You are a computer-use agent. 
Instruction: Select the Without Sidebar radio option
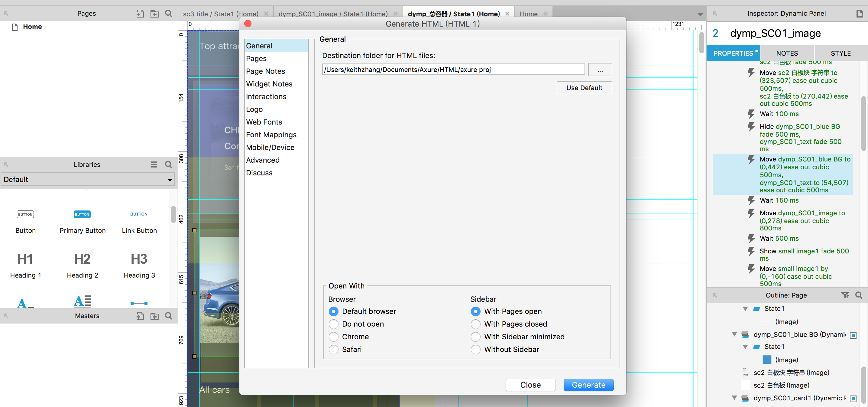475,349
